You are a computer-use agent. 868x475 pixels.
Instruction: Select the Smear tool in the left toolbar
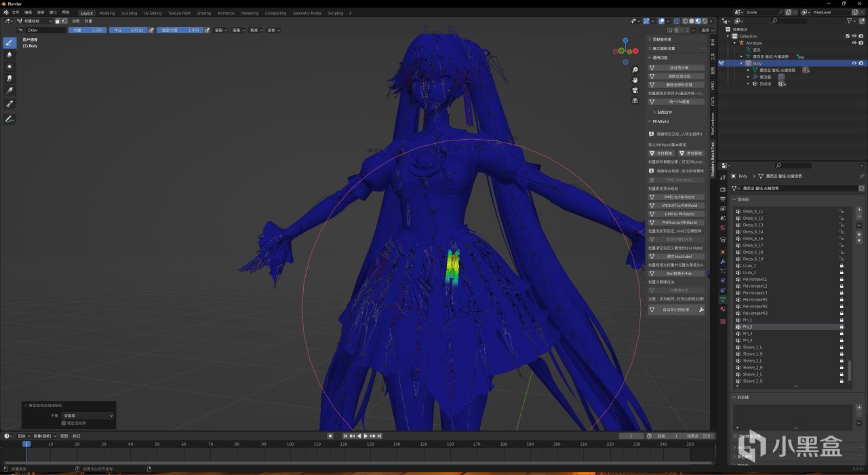click(x=9, y=79)
